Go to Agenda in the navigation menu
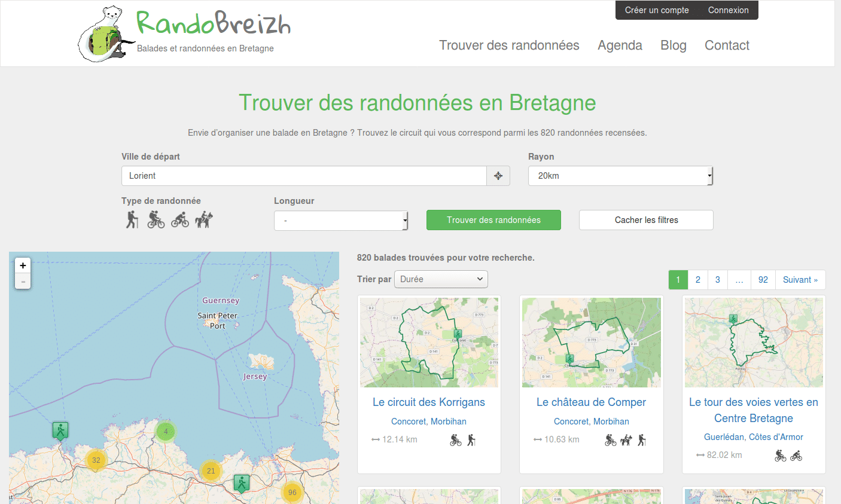Screen dimensions: 841x504 [620, 45]
